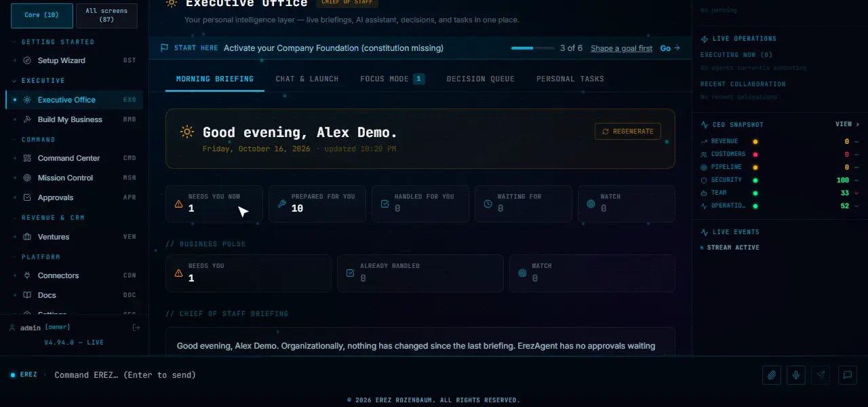868x407 pixels.
Task: Open the Ventures briefcase icon
Action: [27, 237]
